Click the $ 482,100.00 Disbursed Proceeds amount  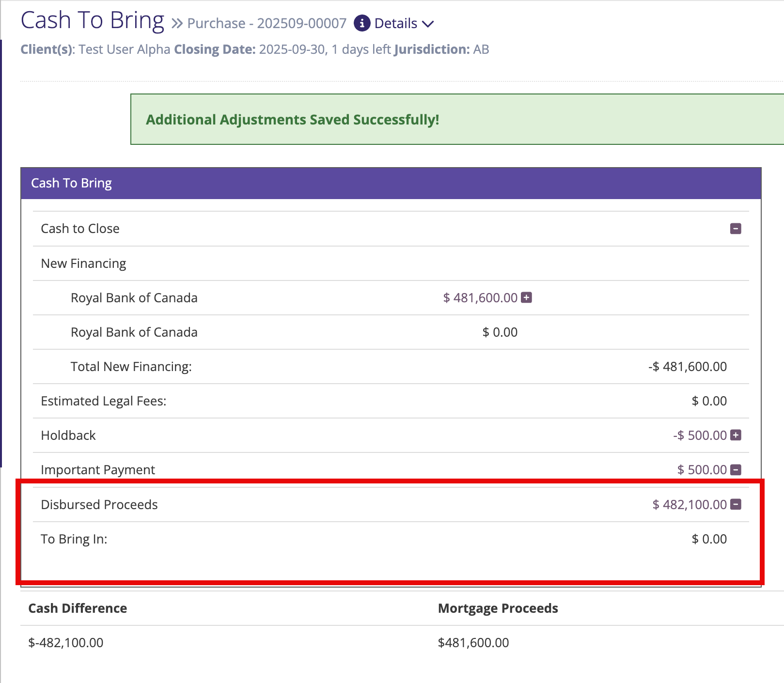point(689,505)
